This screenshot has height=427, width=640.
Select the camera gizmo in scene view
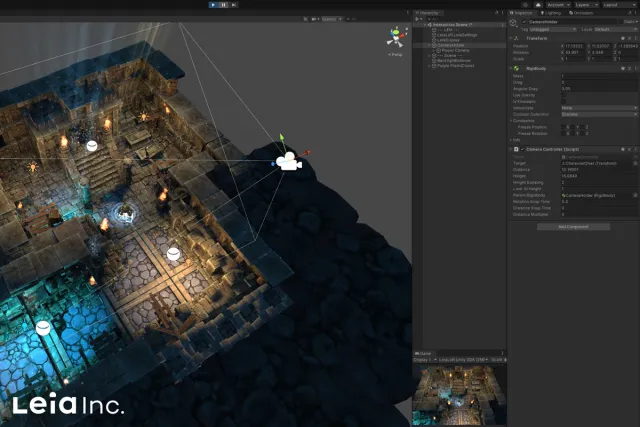[289, 162]
